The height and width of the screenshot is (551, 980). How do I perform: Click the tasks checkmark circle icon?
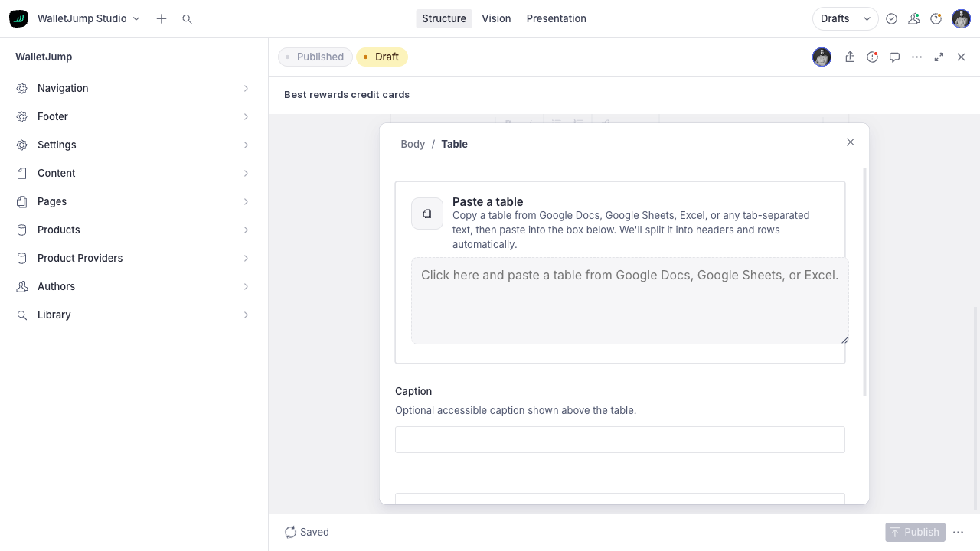[891, 18]
